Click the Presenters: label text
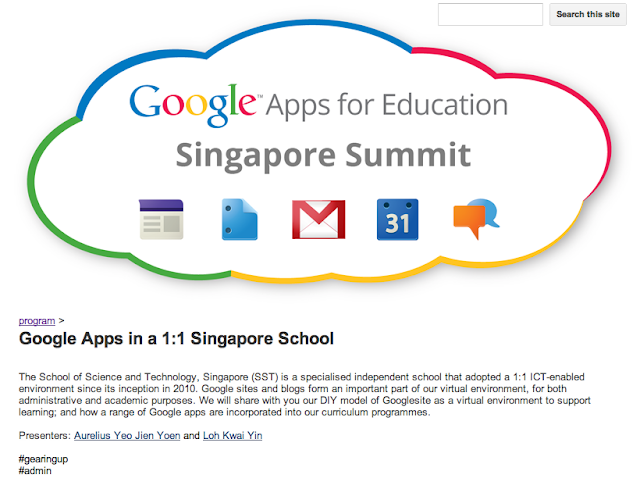The image size is (640, 489). click(x=45, y=436)
